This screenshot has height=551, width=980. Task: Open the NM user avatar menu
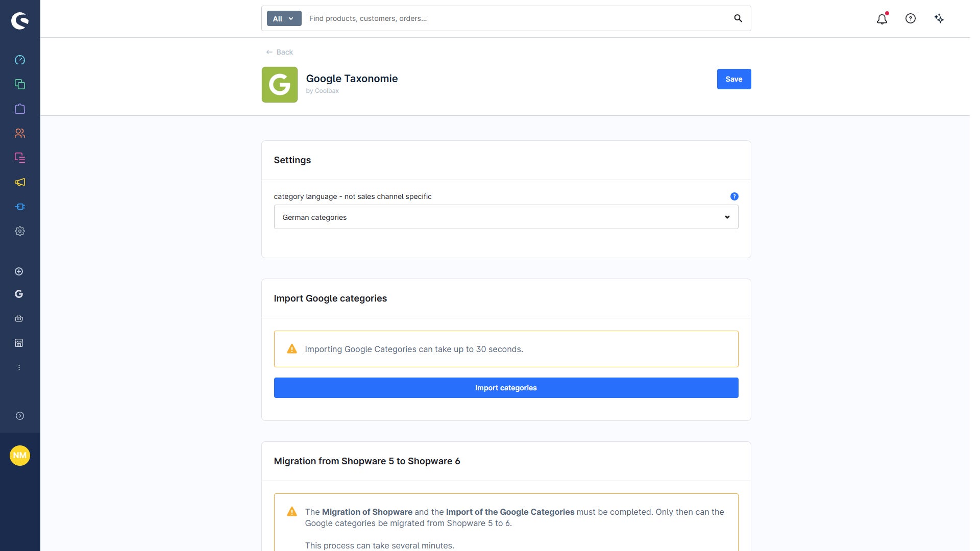click(x=20, y=456)
